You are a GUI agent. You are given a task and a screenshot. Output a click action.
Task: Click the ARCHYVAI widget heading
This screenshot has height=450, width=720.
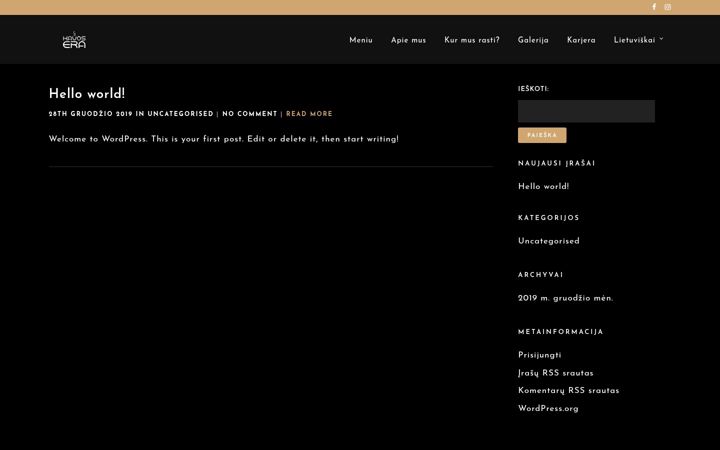540,275
